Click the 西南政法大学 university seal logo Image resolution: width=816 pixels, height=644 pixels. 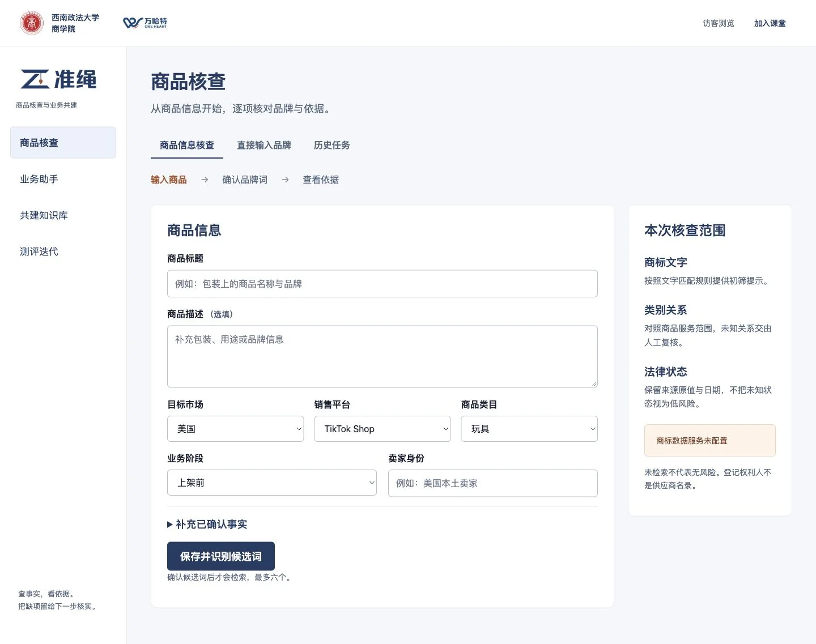[x=32, y=23]
